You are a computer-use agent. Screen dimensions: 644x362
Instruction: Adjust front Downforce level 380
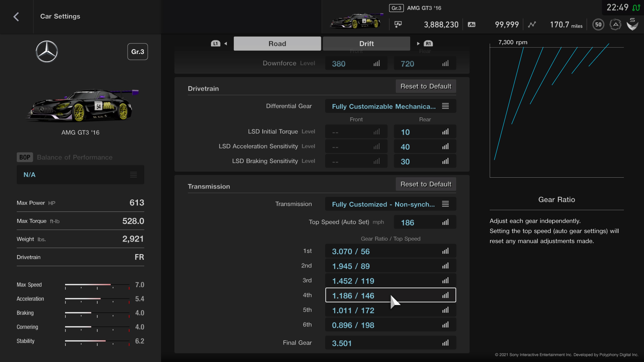click(x=356, y=64)
